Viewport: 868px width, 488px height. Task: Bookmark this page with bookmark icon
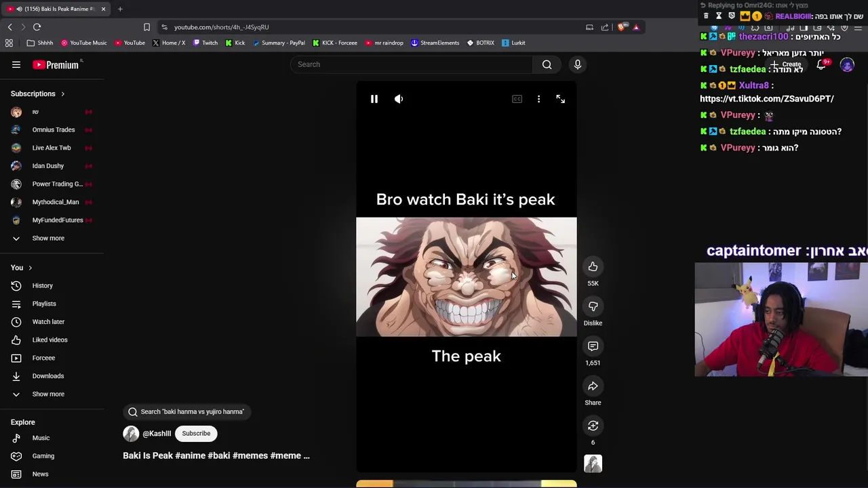coord(146,27)
